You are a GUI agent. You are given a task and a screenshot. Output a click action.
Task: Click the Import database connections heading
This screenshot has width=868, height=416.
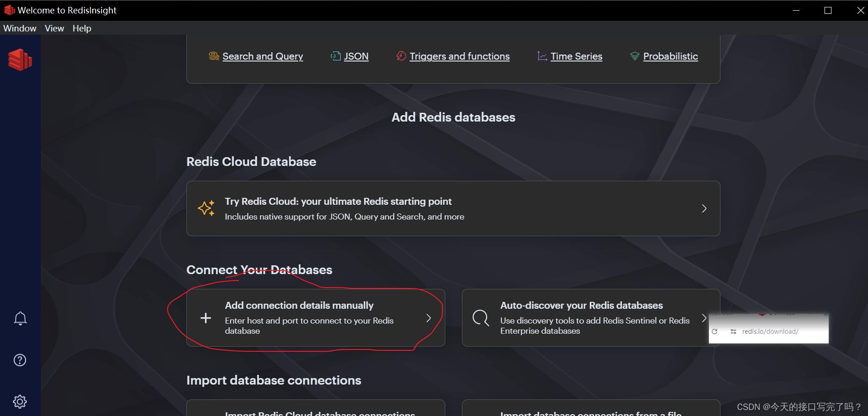[274, 380]
